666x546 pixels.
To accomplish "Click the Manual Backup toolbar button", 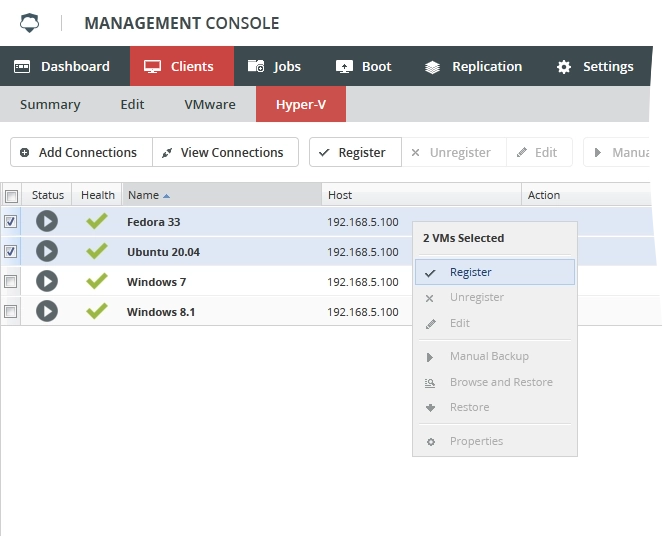I will click(x=617, y=152).
